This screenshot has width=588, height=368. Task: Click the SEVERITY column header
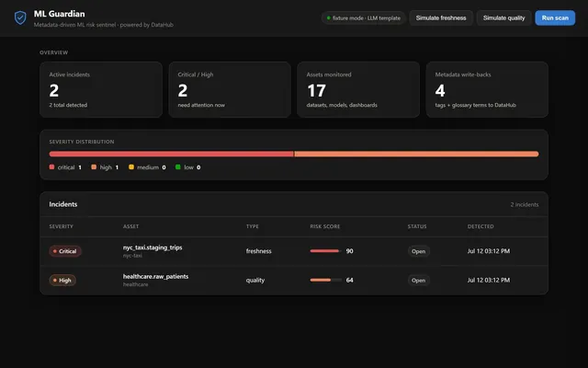click(x=62, y=226)
